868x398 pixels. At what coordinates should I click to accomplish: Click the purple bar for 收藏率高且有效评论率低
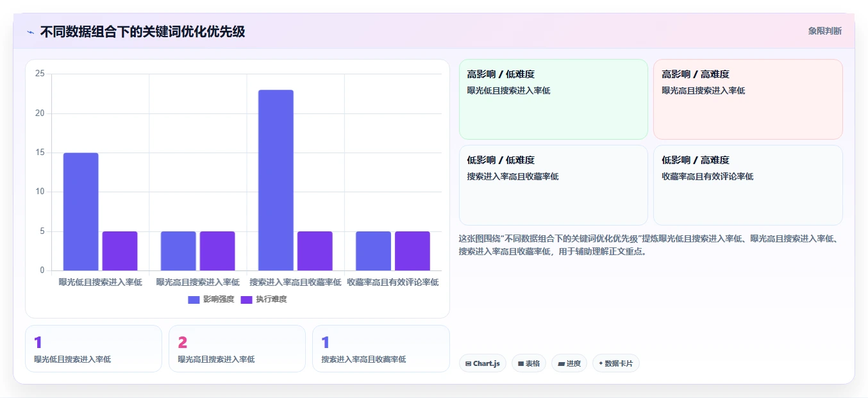pyautogui.click(x=412, y=251)
